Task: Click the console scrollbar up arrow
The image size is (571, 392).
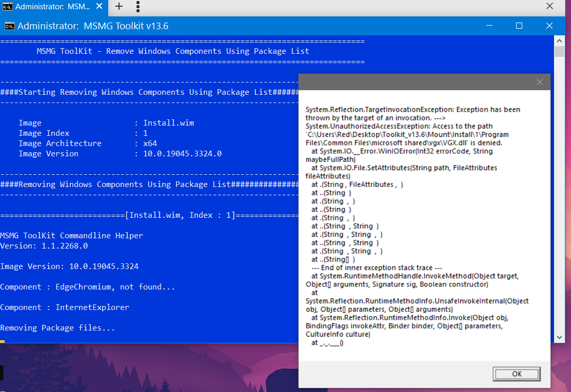Action: 559,40
